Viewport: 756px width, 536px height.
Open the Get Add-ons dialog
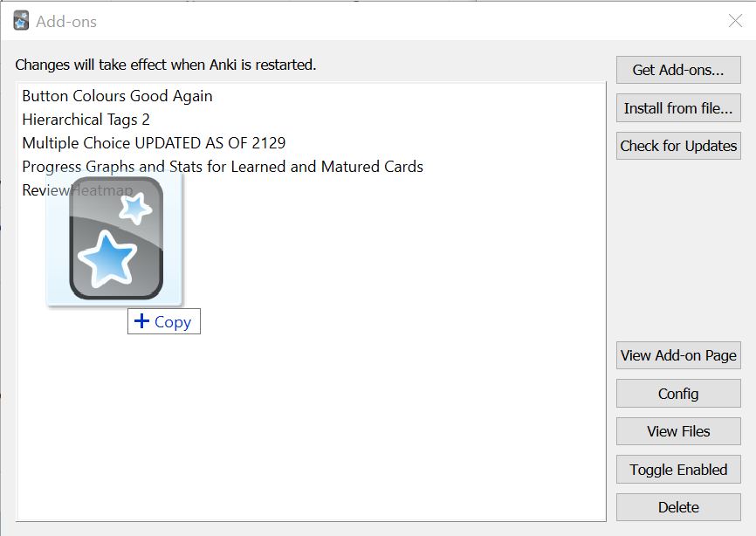click(678, 70)
